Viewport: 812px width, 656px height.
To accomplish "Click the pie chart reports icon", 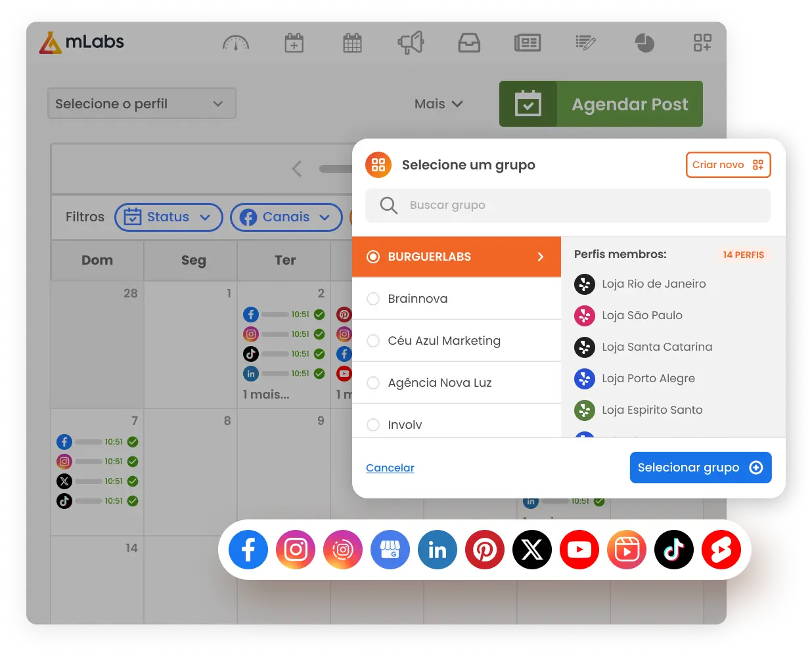I will point(644,43).
